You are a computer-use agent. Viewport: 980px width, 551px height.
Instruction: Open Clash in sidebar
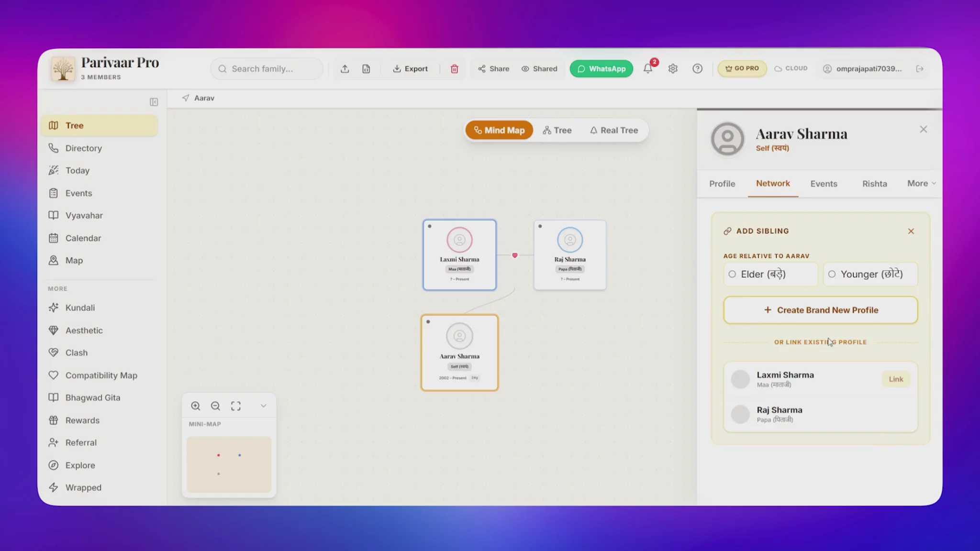[x=99, y=353]
